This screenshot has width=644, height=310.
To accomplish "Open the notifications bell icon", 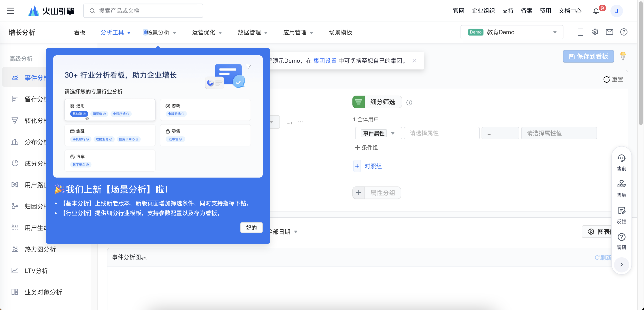I will pyautogui.click(x=596, y=11).
